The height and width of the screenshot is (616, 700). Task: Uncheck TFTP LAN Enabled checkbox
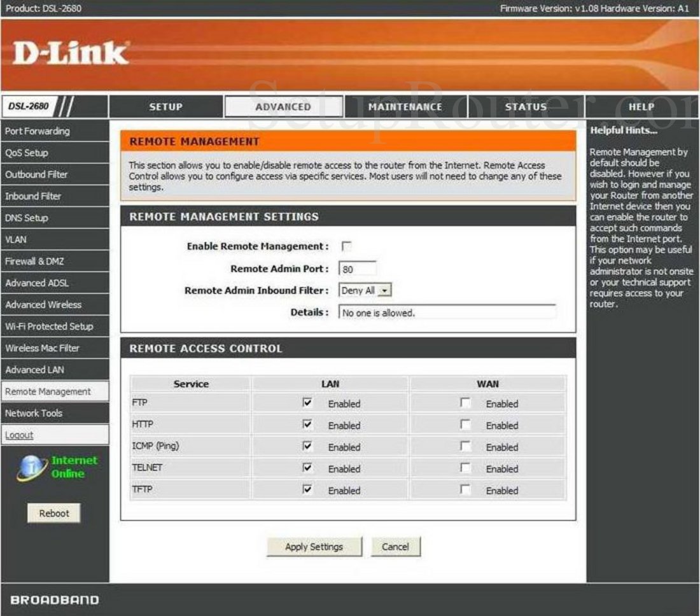pos(307,489)
